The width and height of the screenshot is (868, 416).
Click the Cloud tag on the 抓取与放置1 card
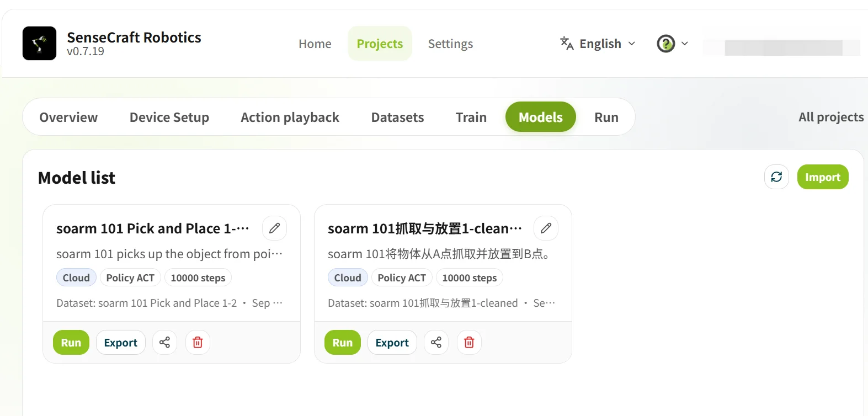(348, 278)
